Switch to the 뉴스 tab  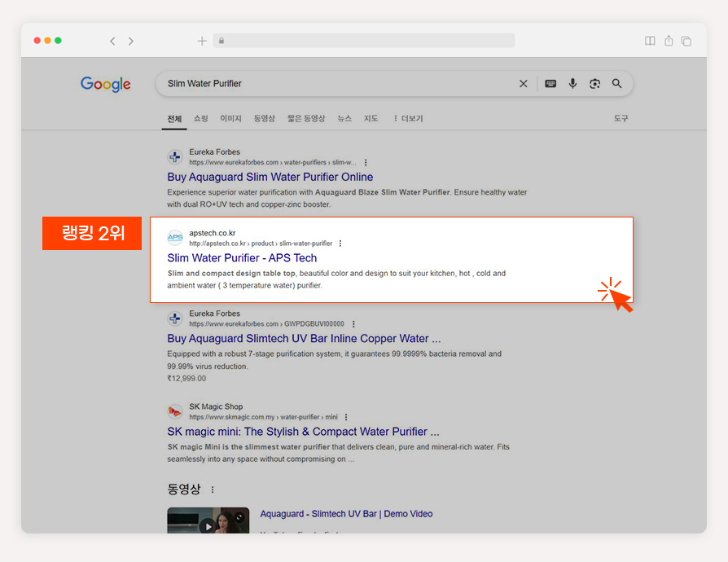(344, 118)
